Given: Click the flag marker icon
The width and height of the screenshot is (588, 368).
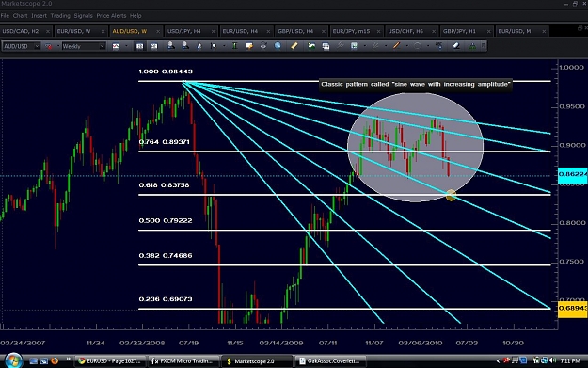Looking at the screenshot, I should pyautogui.click(x=214, y=46).
